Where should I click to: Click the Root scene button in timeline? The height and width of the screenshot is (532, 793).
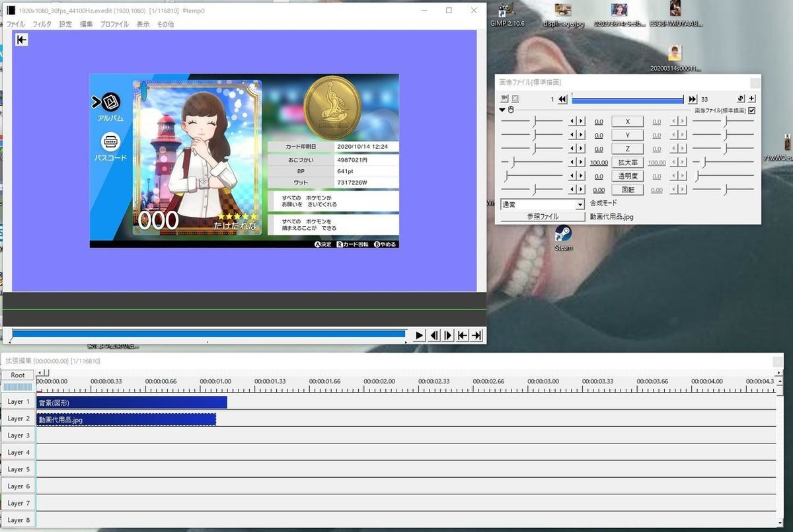pos(18,375)
